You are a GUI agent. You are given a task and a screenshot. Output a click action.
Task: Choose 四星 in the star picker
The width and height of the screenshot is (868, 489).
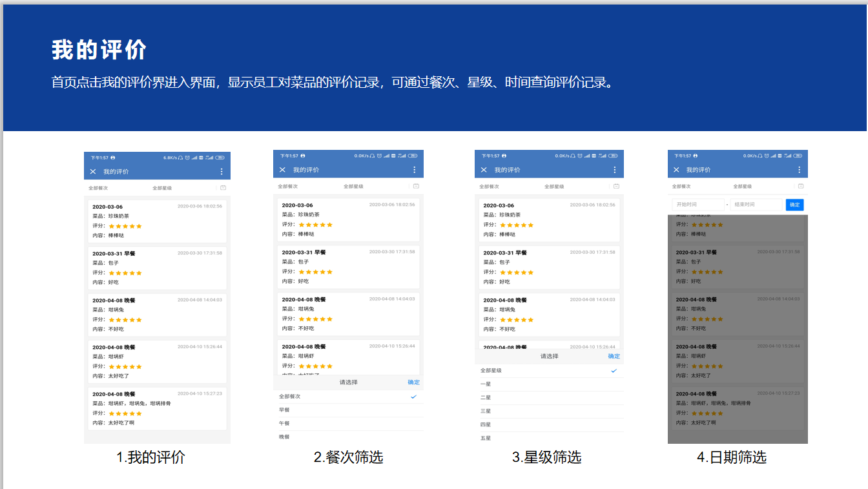[549, 425]
